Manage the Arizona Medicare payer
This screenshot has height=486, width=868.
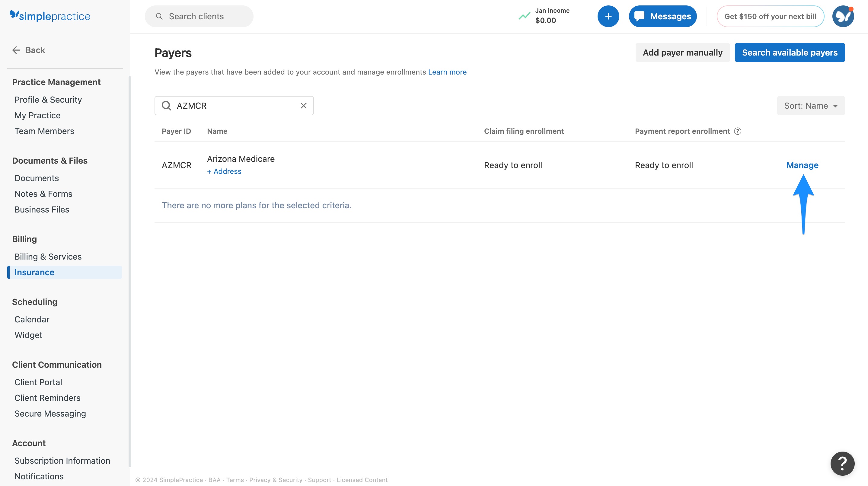click(x=802, y=165)
